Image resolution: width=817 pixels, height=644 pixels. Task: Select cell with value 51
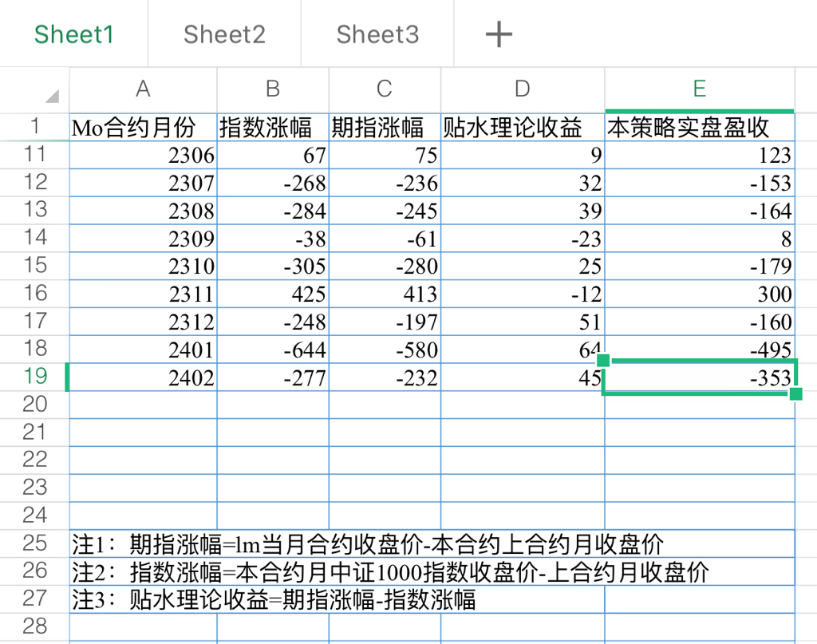coord(523,322)
